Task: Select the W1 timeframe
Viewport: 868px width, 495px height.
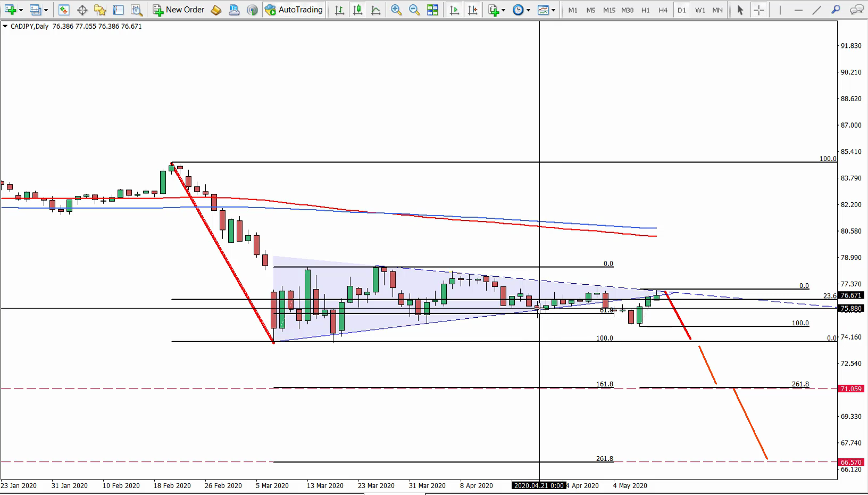Action: pyautogui.click(x=700, y=10)
